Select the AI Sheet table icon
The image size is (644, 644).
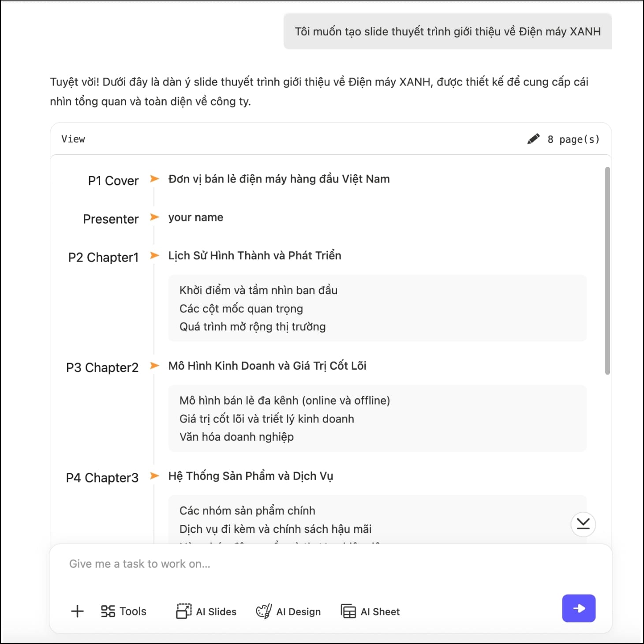click(x=348, y=611)
